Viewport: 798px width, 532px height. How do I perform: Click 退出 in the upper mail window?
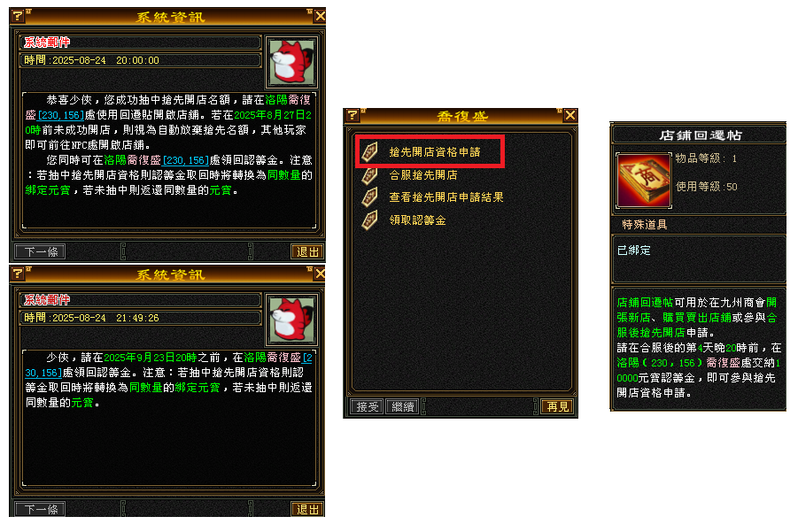[307, 251]
